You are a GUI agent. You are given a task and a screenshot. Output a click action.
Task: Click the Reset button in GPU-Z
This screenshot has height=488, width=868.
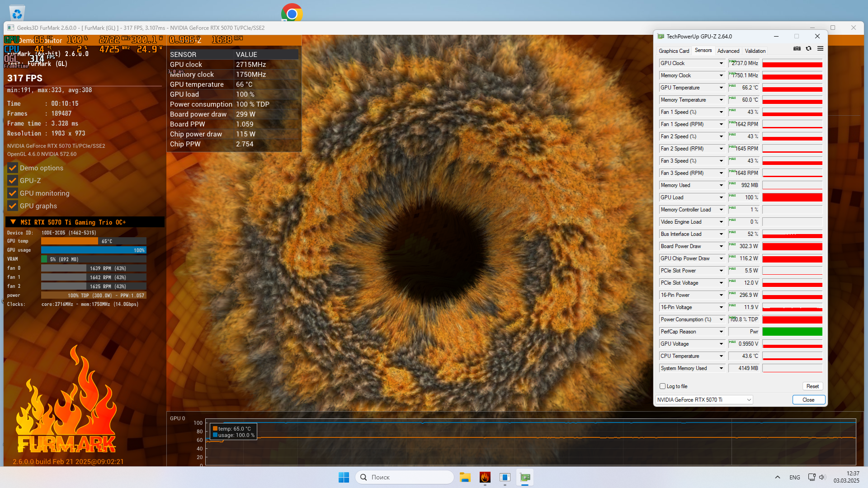pos(812,386)
